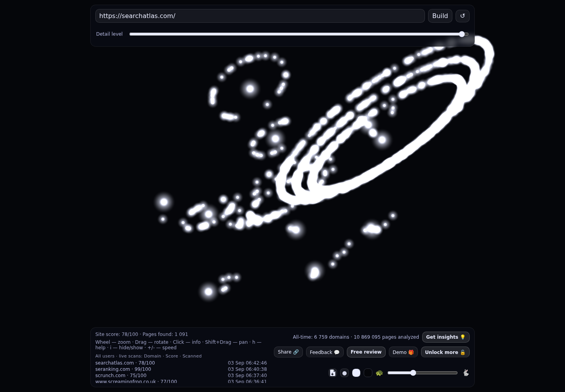The height and width of the screenshot is (392, 565).
Task: Select scrunch.com · 75/100 scan row
Action: pyautogui.click(x=181, y=376)
